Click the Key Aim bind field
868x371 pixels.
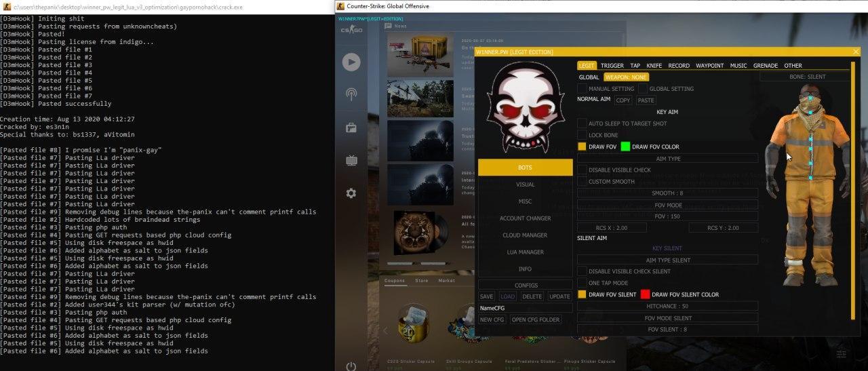click(667, 112)
